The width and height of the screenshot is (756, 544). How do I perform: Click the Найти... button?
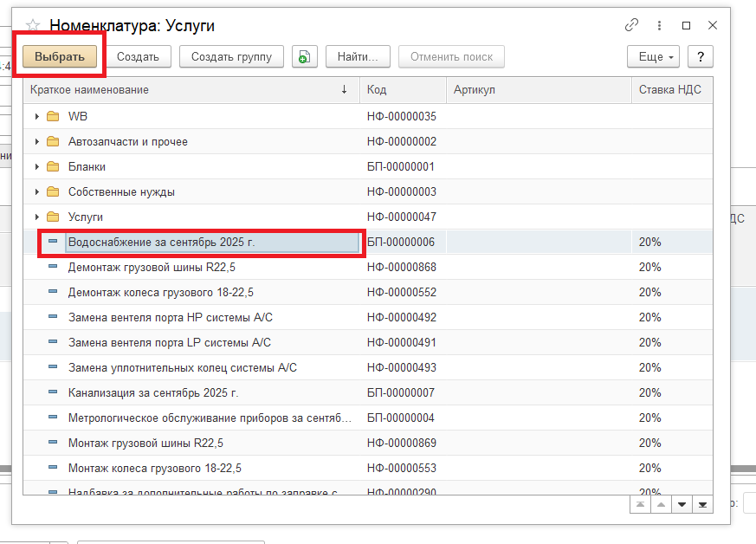358,57
